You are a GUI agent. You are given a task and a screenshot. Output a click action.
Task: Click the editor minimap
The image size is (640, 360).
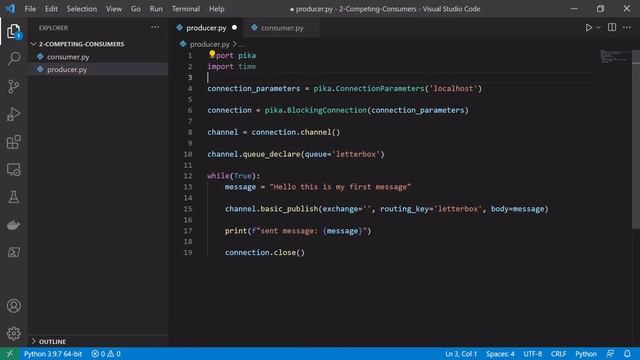tap(613, 57)
